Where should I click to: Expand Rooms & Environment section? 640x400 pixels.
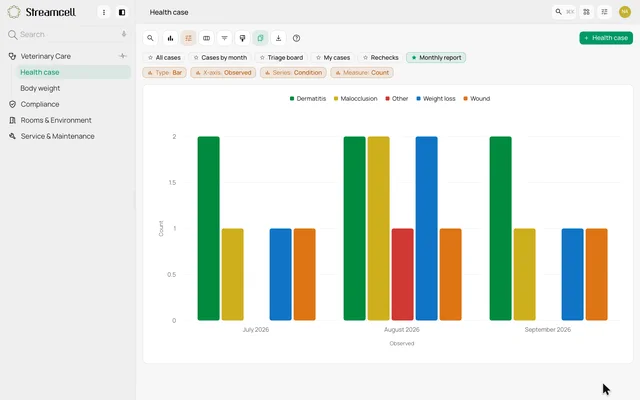click(56, 120)
